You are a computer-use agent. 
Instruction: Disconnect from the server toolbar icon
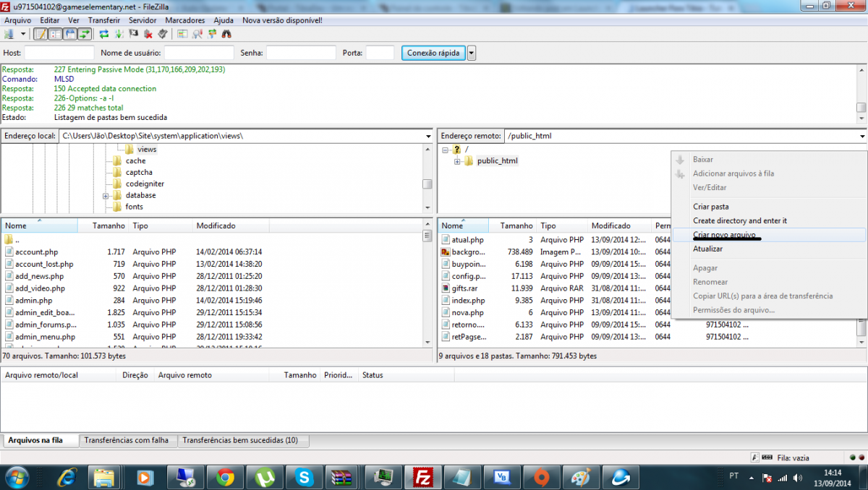[x=148, y=33]
